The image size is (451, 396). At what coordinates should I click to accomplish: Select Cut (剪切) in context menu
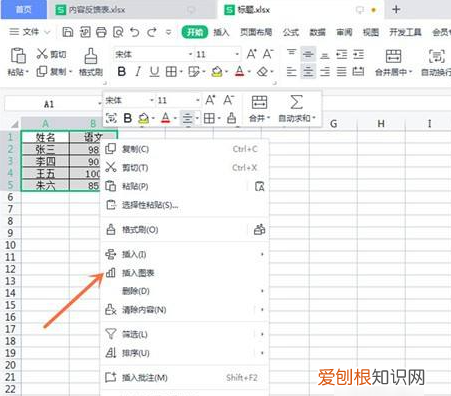pos(184,167)
